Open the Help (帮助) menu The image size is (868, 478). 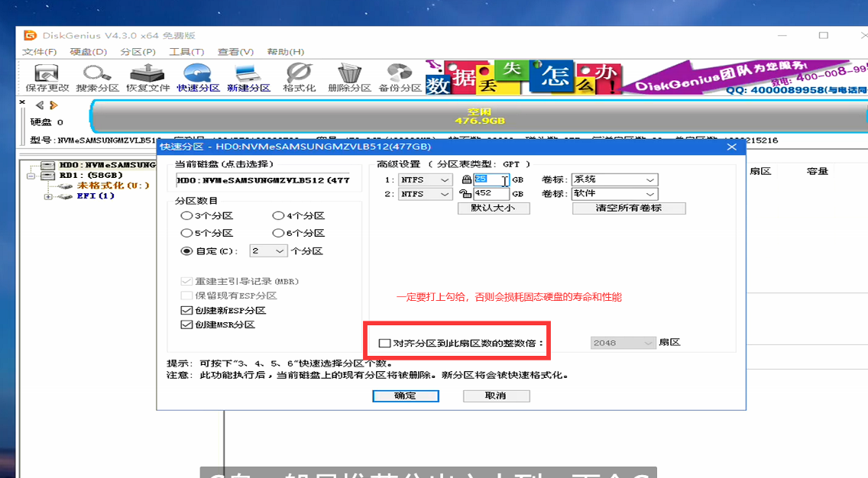[x=286, y=52]
